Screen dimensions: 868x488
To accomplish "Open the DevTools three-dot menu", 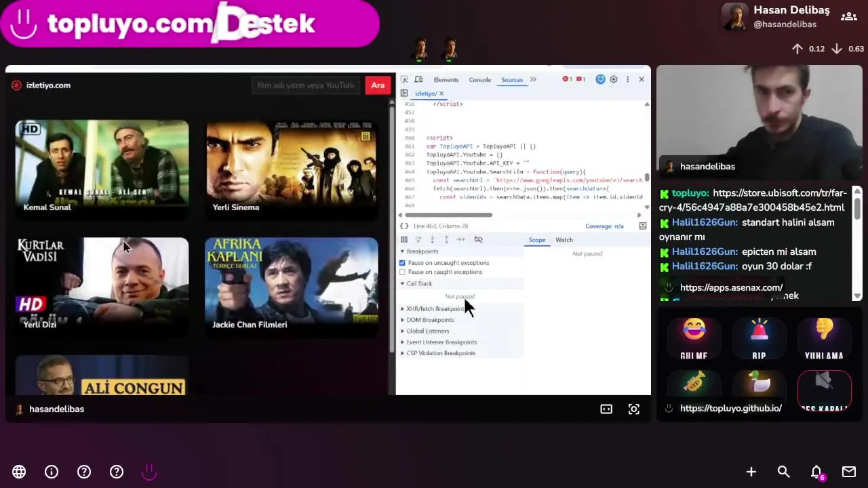I will click(x=627, y=79).
